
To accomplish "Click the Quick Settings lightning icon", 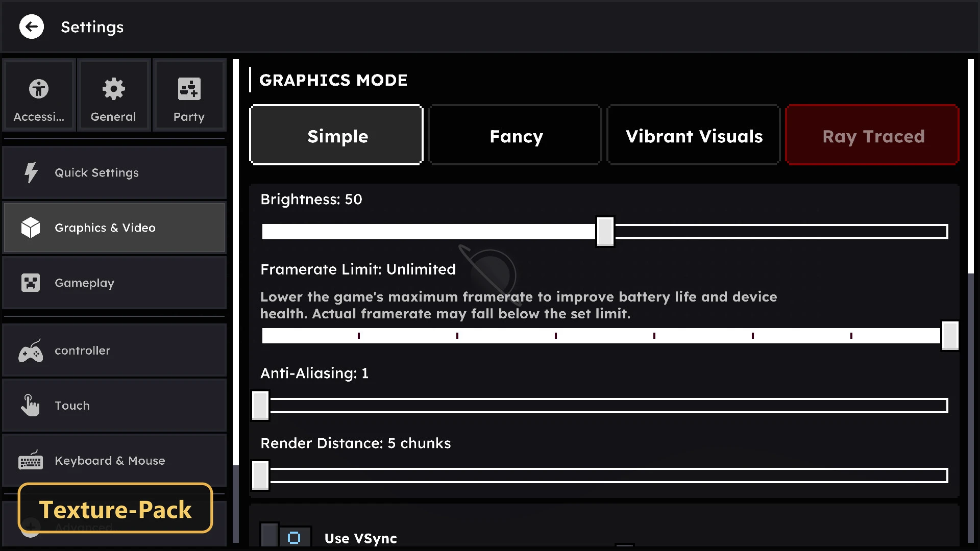I will (31, 172).
